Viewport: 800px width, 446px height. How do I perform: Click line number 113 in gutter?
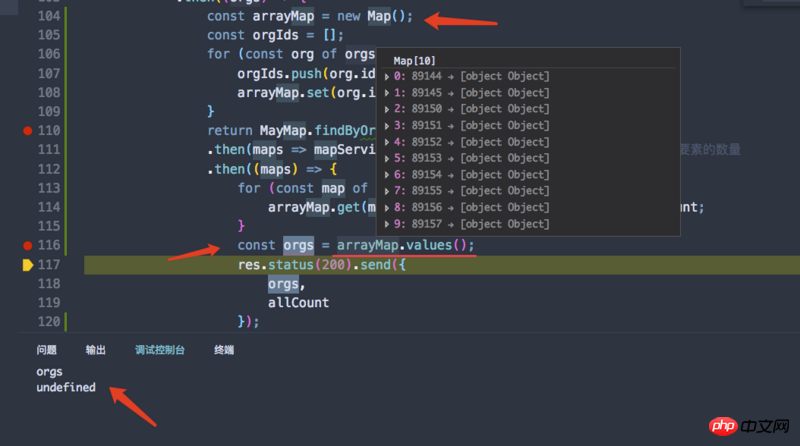pos(49,188)
